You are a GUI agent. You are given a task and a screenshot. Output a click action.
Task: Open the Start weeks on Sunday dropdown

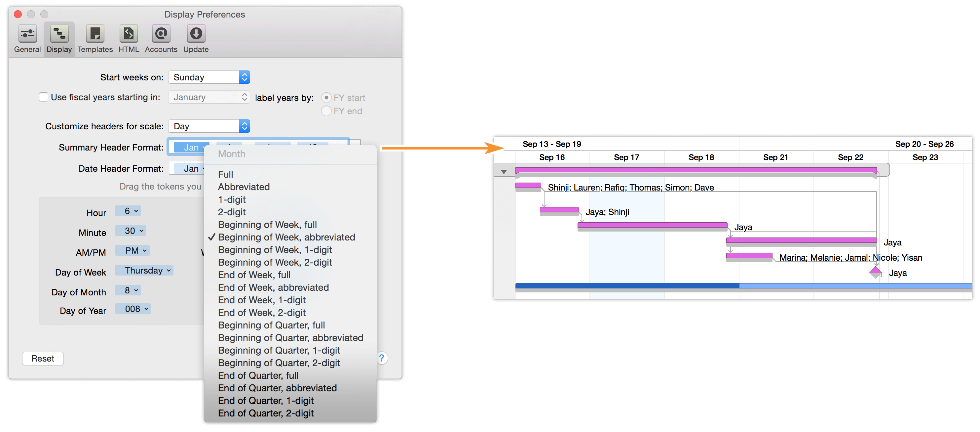click(209, 77)
